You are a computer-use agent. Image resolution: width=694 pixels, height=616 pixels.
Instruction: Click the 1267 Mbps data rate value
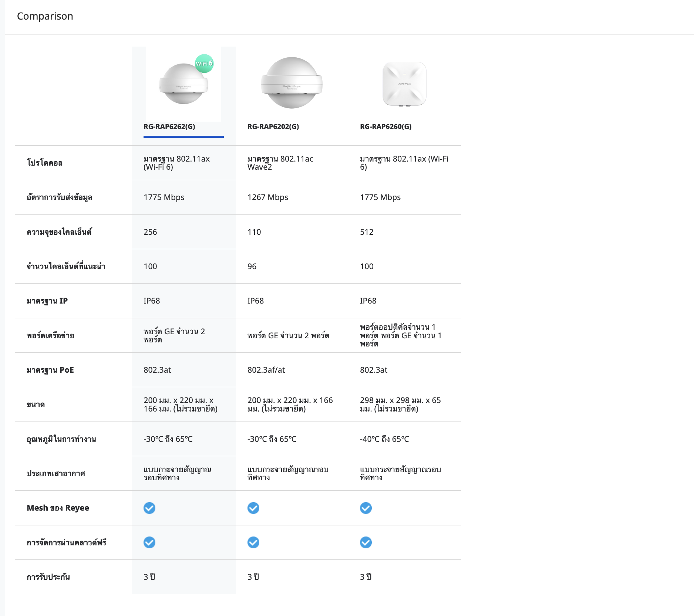267,197
